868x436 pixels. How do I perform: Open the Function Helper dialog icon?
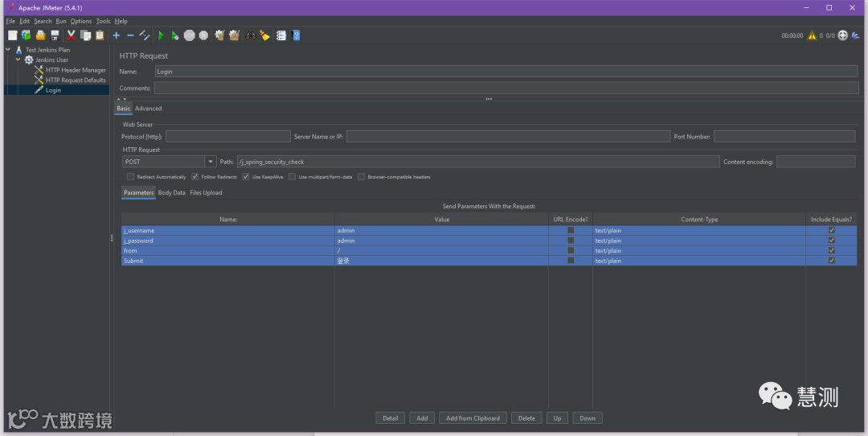281,35
